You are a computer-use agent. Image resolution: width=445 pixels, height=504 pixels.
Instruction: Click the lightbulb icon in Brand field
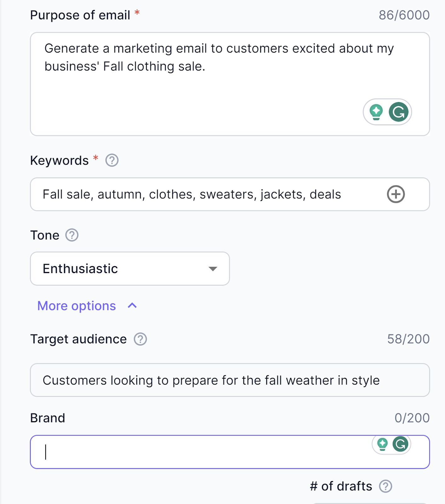[x=382, y=444]
